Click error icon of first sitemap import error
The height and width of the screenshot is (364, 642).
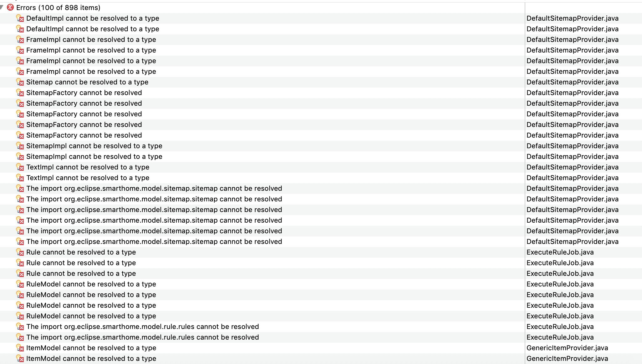coord(20,189)
